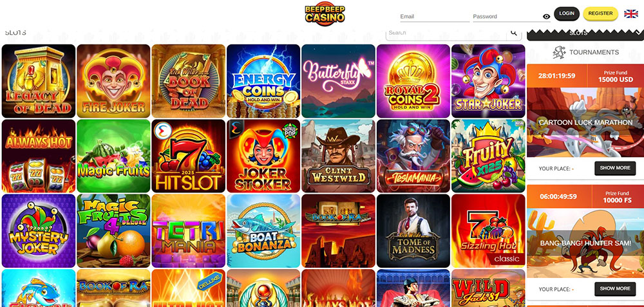Show more for Bang-Bang Hunter Sam tournament

(615, 289)
